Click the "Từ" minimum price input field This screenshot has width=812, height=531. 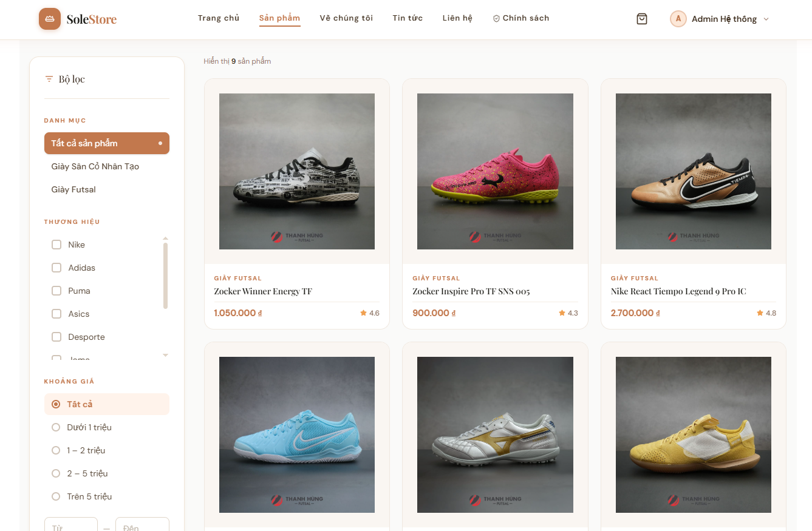pyautogui.click(x=71, y=526)
